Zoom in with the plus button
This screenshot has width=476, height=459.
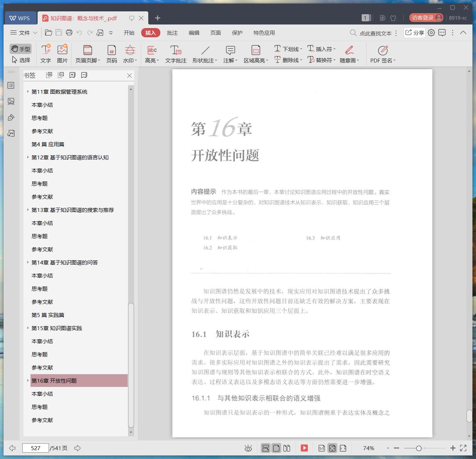click(453, 448)
